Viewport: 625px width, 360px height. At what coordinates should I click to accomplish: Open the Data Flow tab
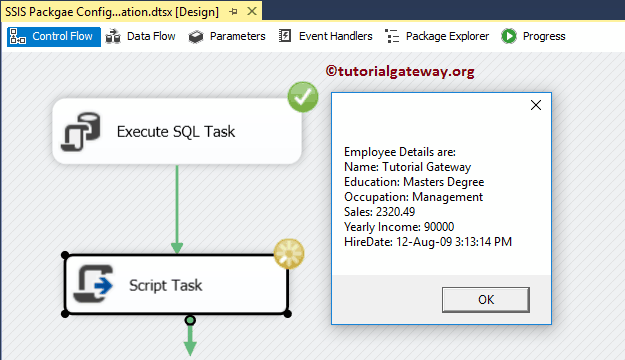click(x=140, y=37)
